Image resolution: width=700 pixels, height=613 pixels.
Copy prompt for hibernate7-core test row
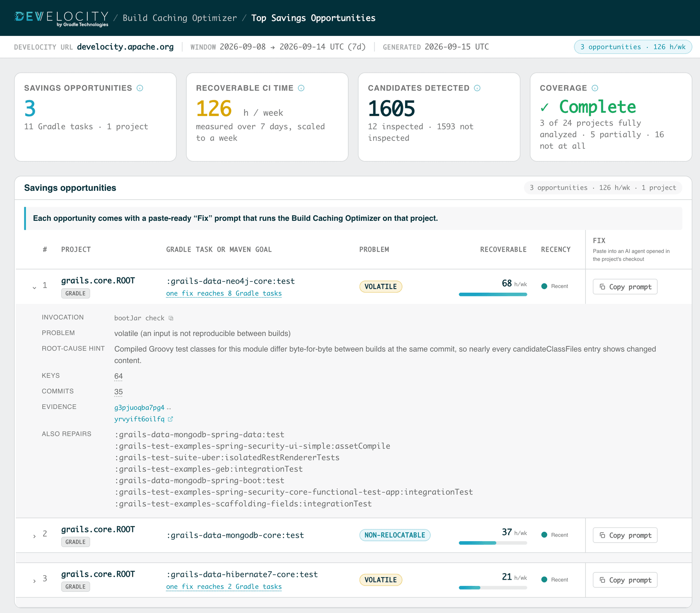[625, 580]
